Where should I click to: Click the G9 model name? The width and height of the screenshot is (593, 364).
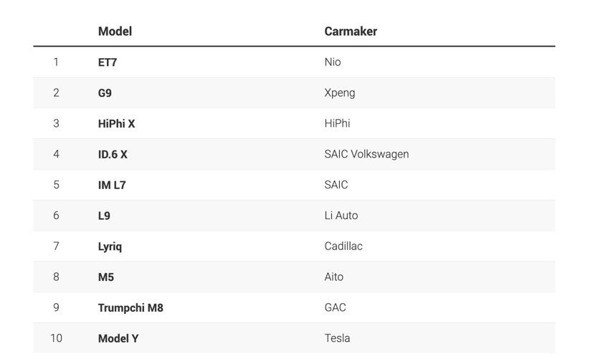click(105, 93)
